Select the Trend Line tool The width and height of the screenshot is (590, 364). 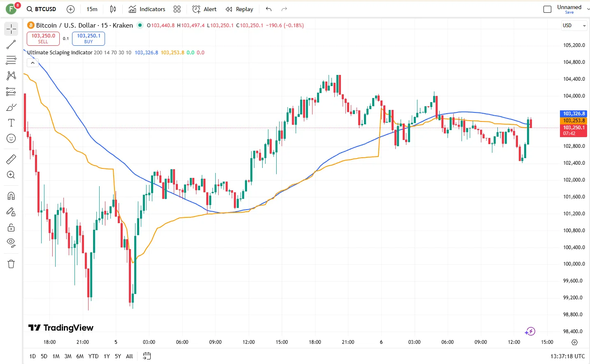(11, 44)
